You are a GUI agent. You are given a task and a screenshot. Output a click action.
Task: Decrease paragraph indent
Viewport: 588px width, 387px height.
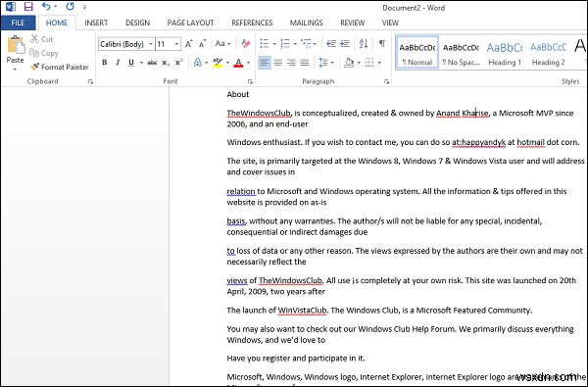(x=331, y=44)
